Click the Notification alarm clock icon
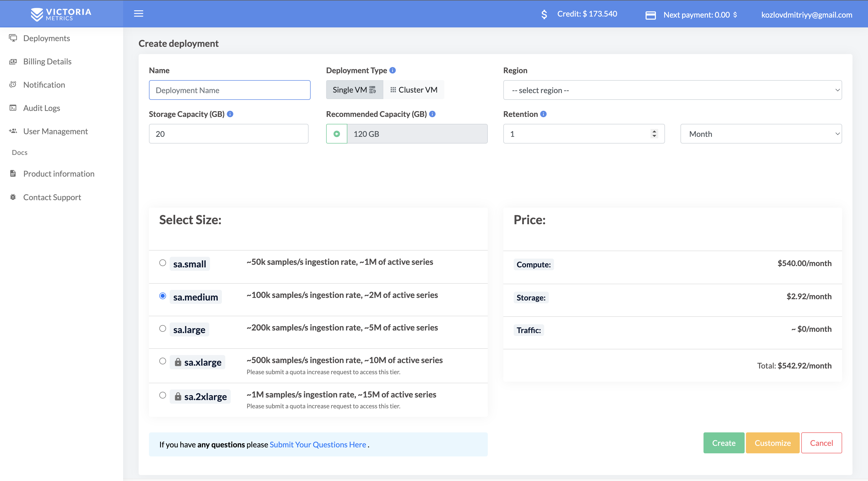 coord(13,84)
